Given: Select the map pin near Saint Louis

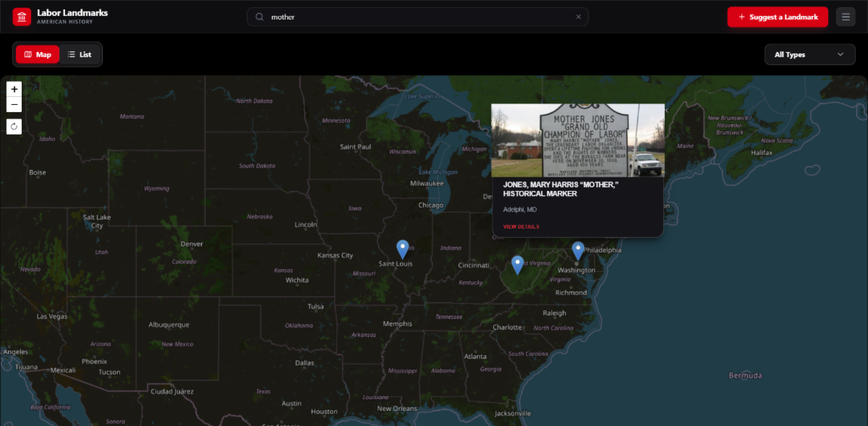Looking at the screenshot, I should 403,249.
